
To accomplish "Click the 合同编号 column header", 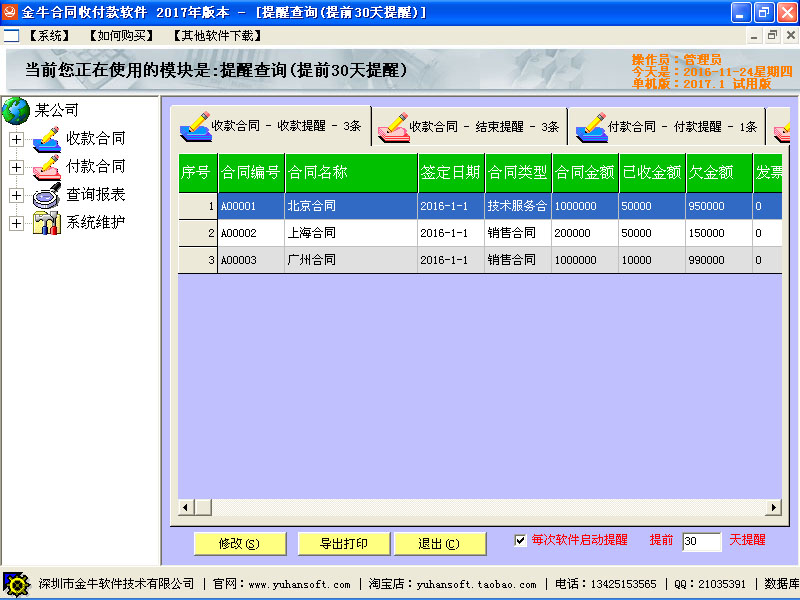I will 252,172.
